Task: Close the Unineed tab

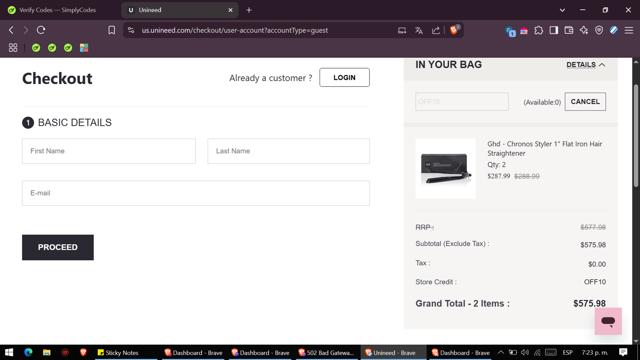Action: 230,10
